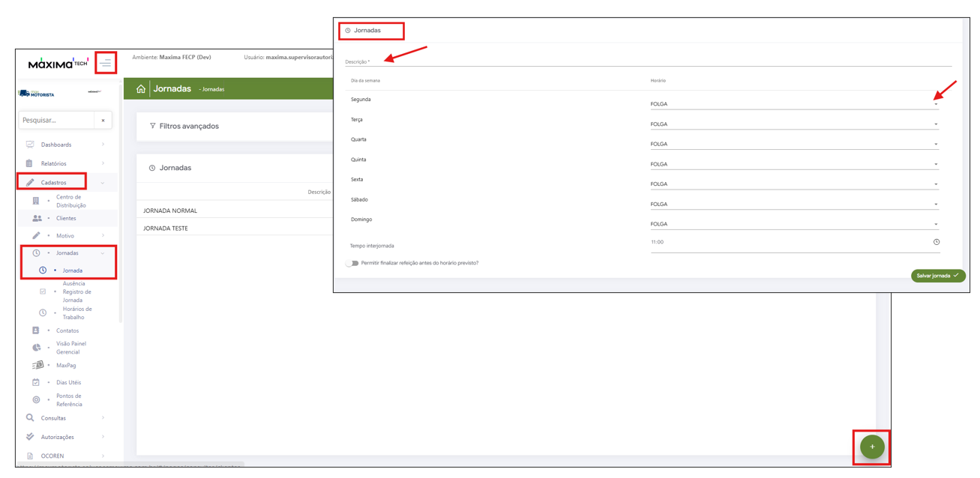Image resolution: width=980 pixels, height=478 pixels.
Task: Open Clientes in the sidebar
Action: click(66, 218)
